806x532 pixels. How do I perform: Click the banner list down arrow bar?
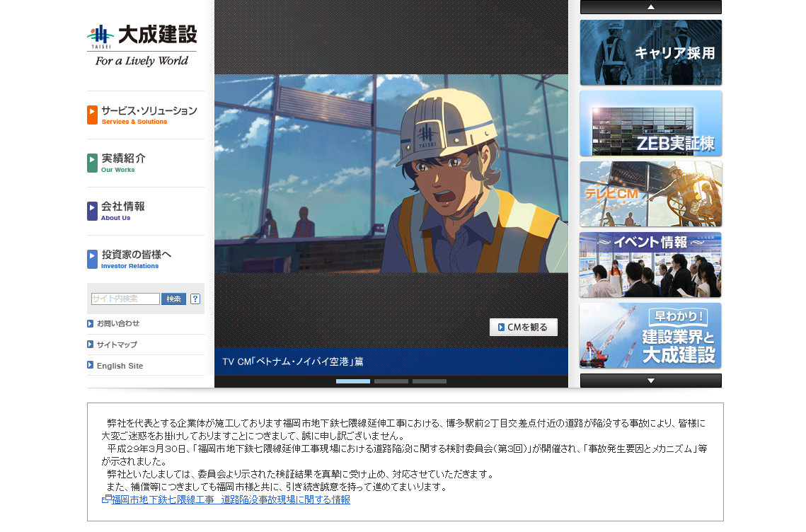click(651, 381)
